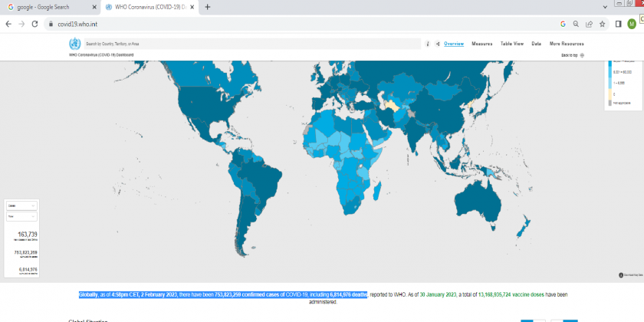Image resolution: width=644 pixels, height=322 pixels.
Task: Click the share page icon in address bar
Action: (589, 24)
